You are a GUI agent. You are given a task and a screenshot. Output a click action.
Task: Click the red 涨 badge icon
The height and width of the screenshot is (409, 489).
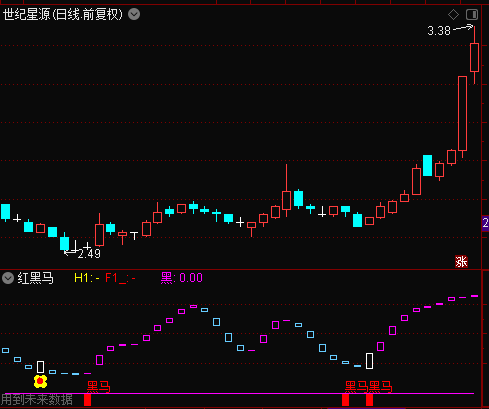(x=461, y=262)
